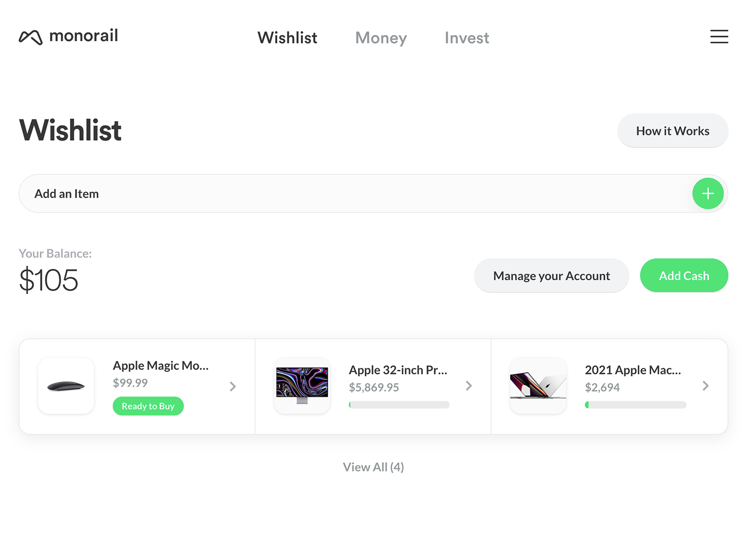
Task: Open the Apple 32-inch display thumbnail
Action: click(302, 386)
